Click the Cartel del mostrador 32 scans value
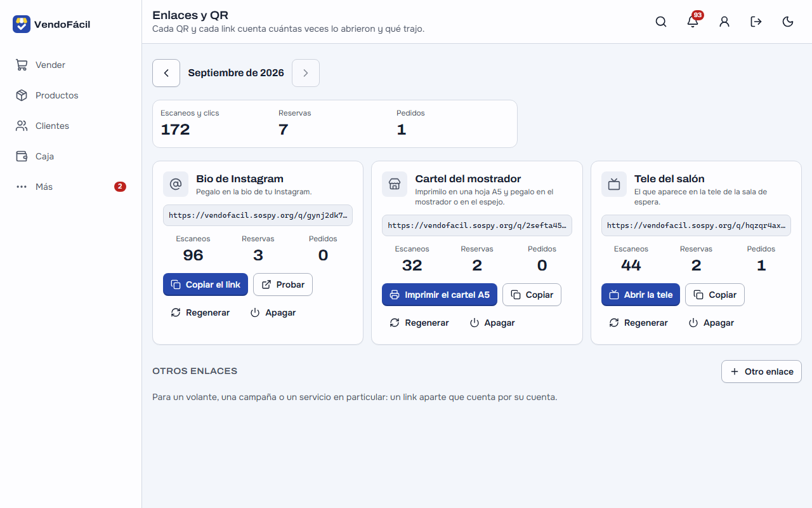The image size is (812, 508). point(412,265)
